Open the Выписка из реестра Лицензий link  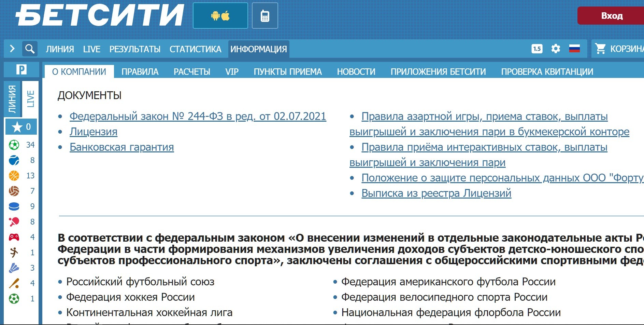(437, 193)
